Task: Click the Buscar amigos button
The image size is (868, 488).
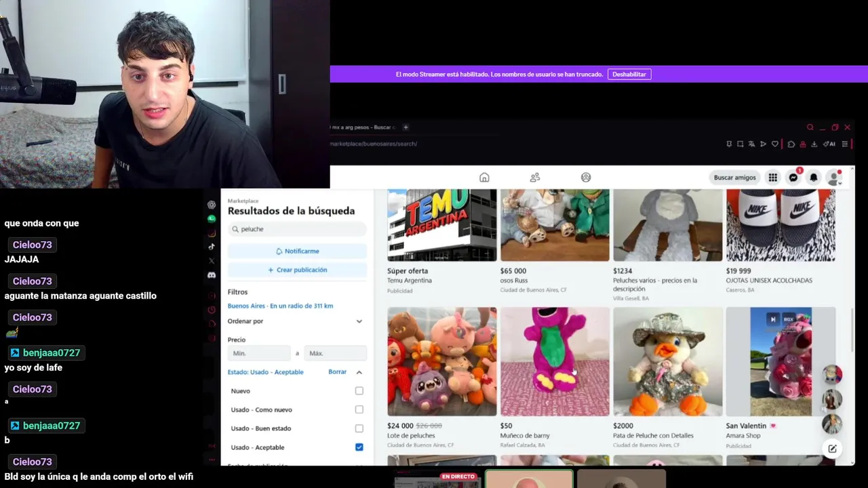Action: pyautogui.click(x=734, y=178)
